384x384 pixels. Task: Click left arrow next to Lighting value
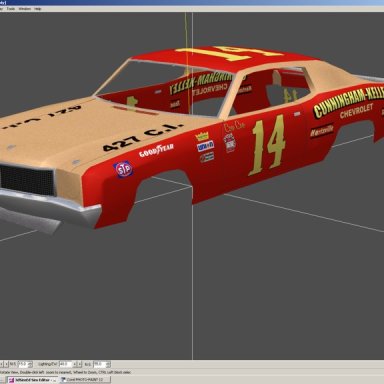point(75,364)
